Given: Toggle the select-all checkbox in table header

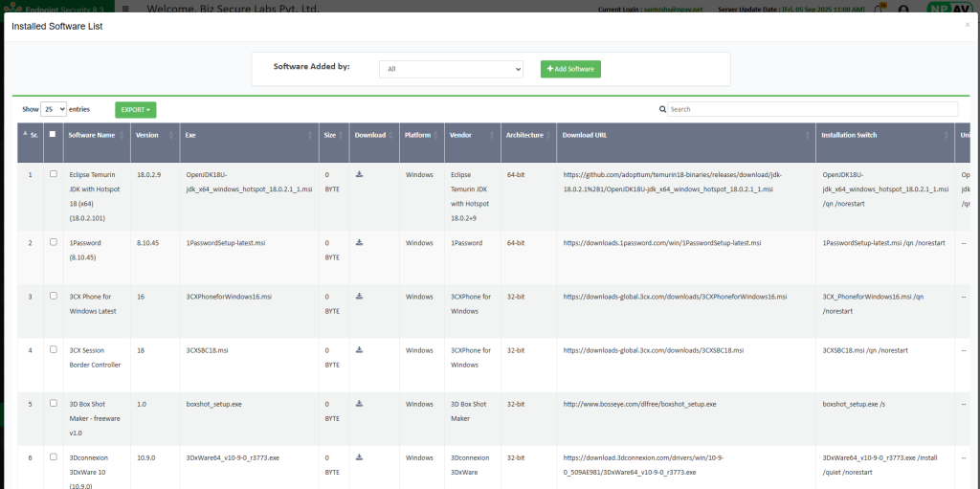Looking at the screenshot, I should 54,135.
